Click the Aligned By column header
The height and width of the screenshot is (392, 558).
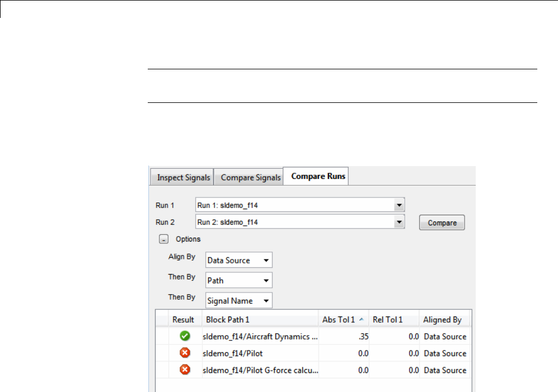[x=442, y=320]
